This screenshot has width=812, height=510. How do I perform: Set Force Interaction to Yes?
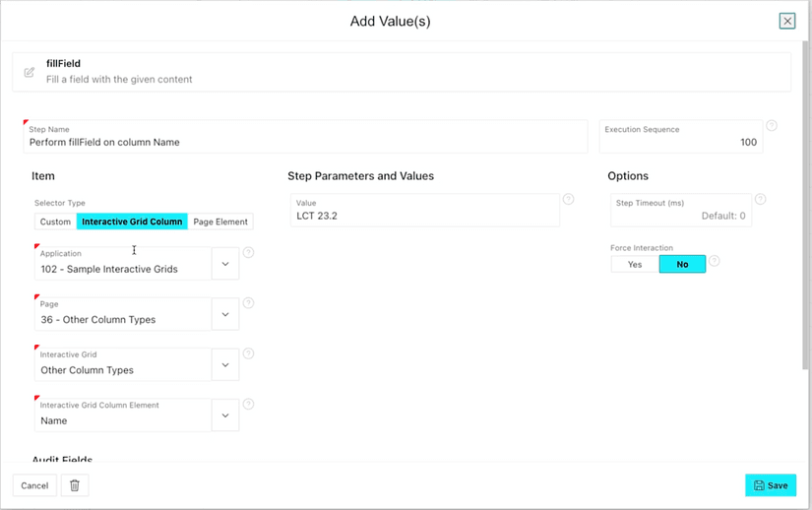(635, 264)
